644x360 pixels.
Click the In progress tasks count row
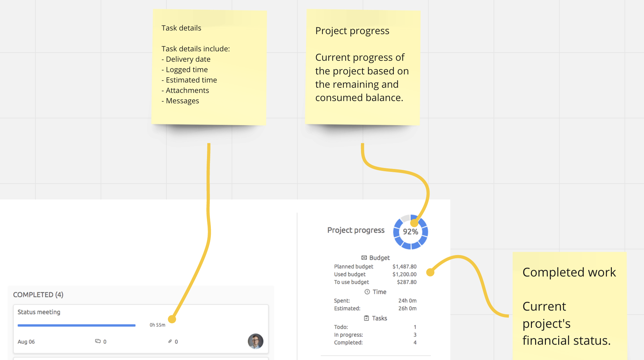click(x=375, y=335)
